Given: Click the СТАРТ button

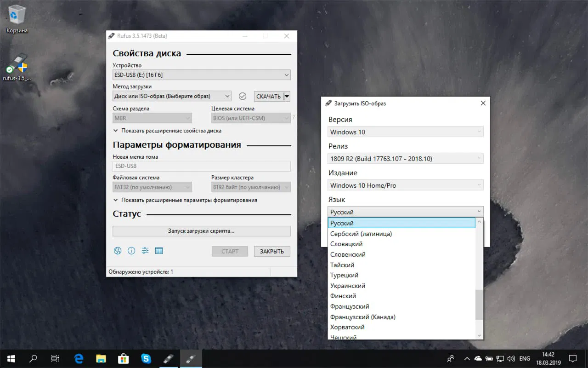Looking at the screenshot, I should 230,251.
